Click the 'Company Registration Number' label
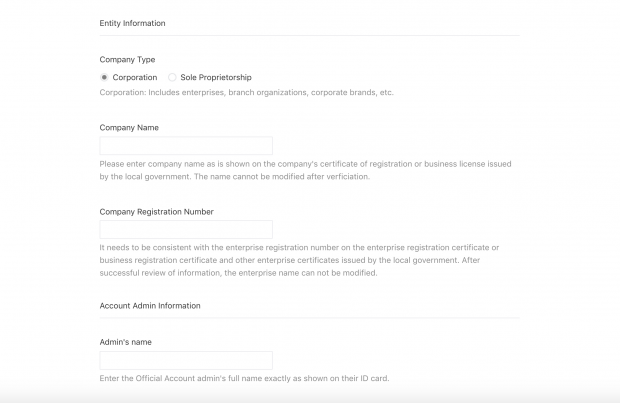620x403 pixels. (157, 212)
